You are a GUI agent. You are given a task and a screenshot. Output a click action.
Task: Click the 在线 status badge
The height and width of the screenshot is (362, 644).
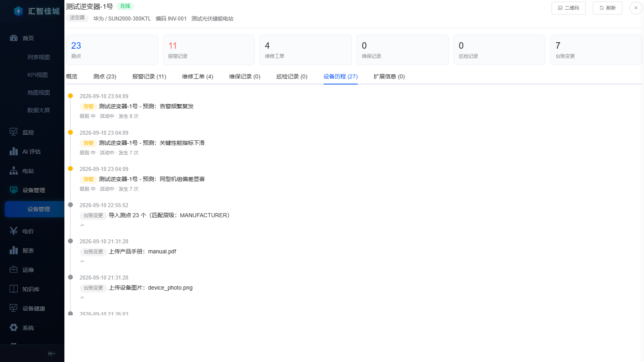(125, 6)
